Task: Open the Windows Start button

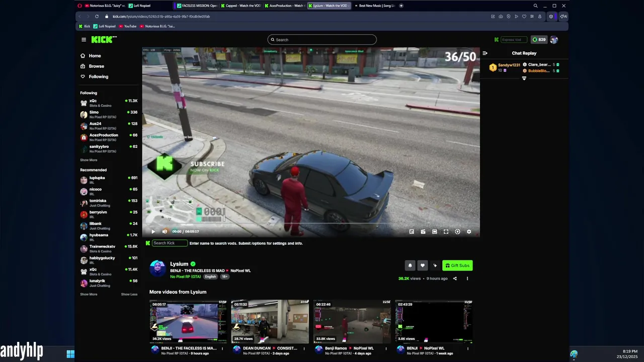Action: click(x=70, y=354)
